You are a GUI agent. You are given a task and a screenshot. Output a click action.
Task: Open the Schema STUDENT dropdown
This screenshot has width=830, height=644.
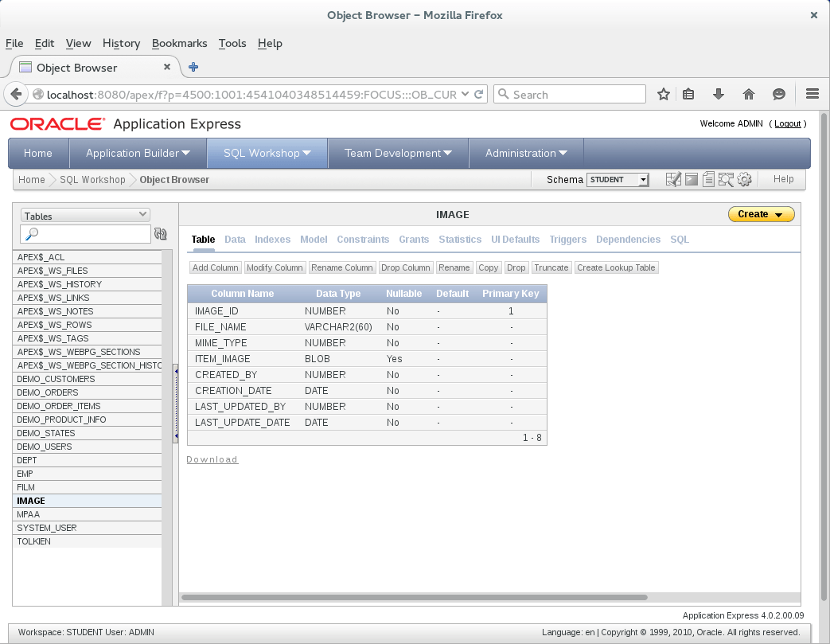(618, 180)
